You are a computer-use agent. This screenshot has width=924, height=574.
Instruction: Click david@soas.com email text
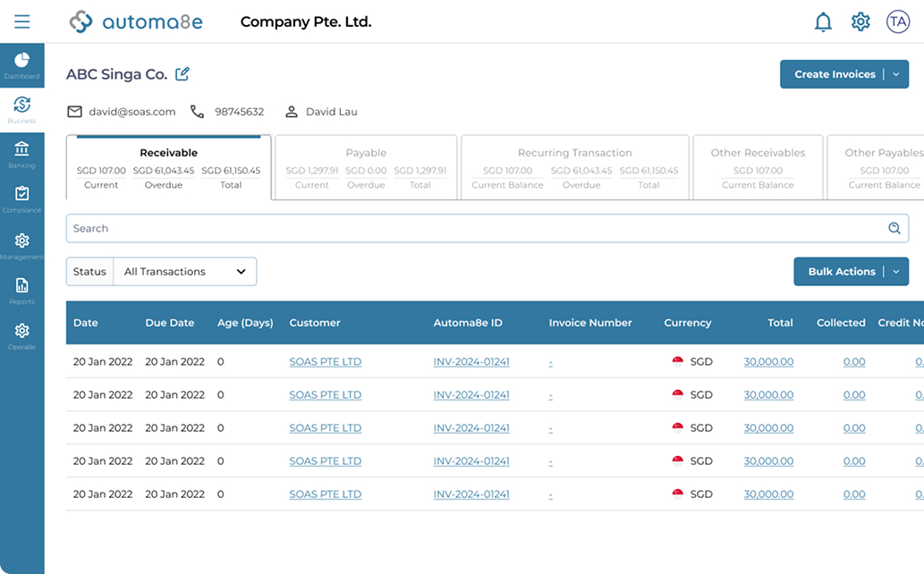132,112
